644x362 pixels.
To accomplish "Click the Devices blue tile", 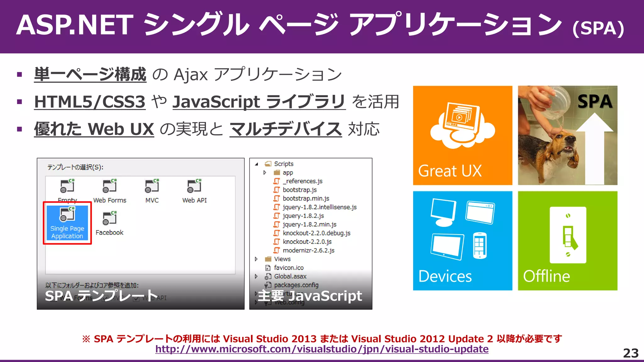I will (x=463, y=241).
